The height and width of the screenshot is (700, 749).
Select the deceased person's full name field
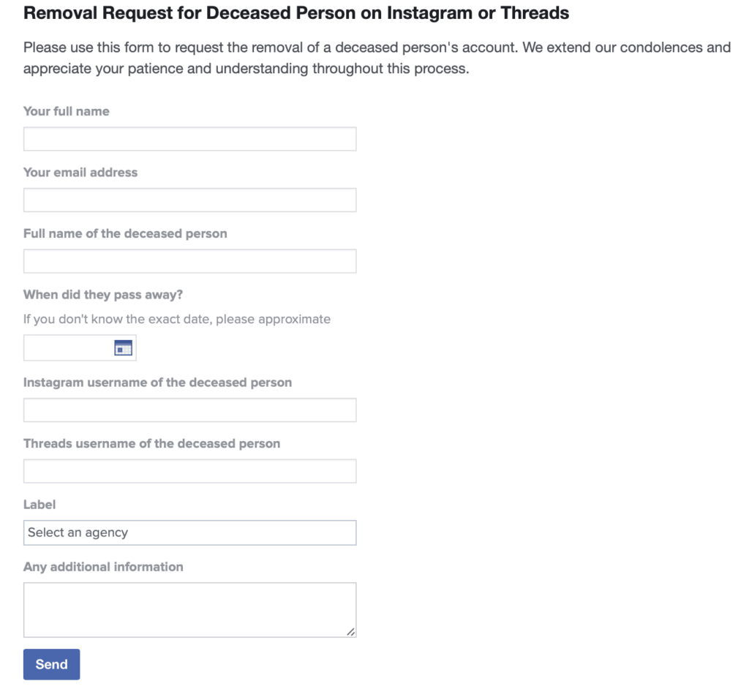point(189,261)
